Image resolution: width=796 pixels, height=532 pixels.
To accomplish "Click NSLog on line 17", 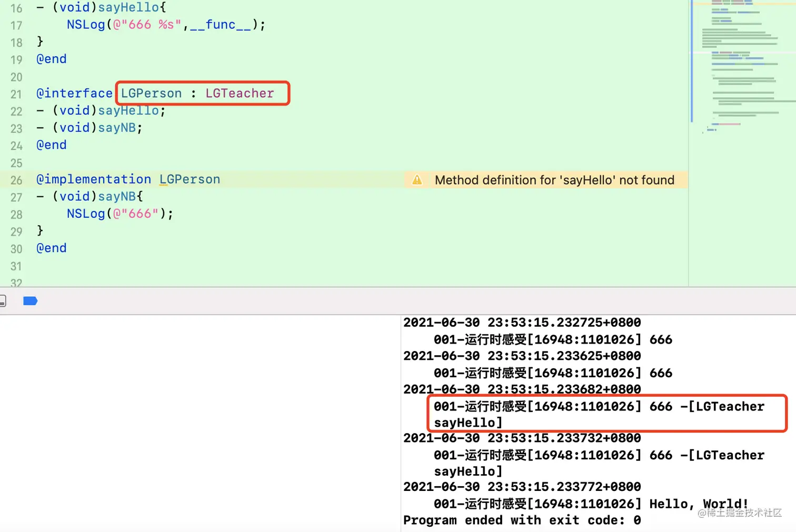I will point(86,25).
